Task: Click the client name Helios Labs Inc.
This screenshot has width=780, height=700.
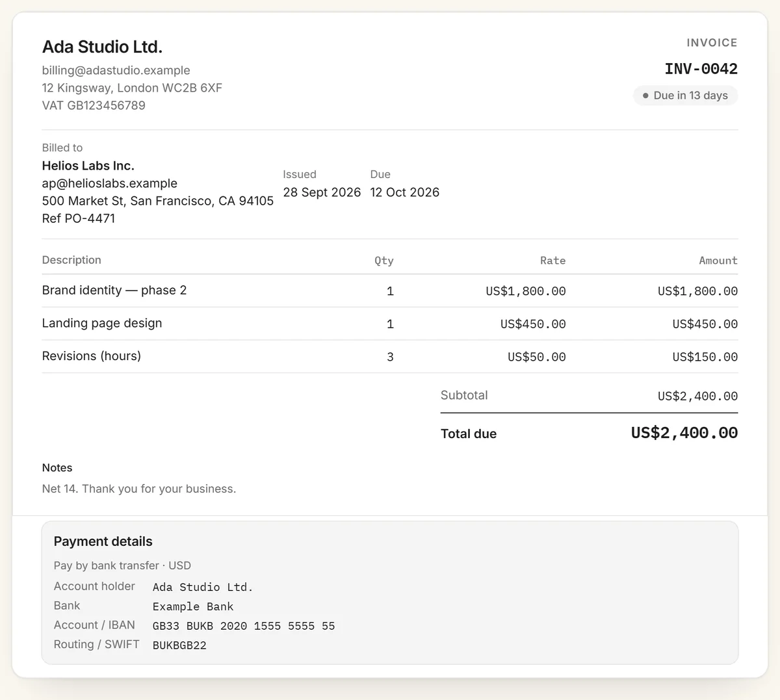Action: (x=88, y=166)
